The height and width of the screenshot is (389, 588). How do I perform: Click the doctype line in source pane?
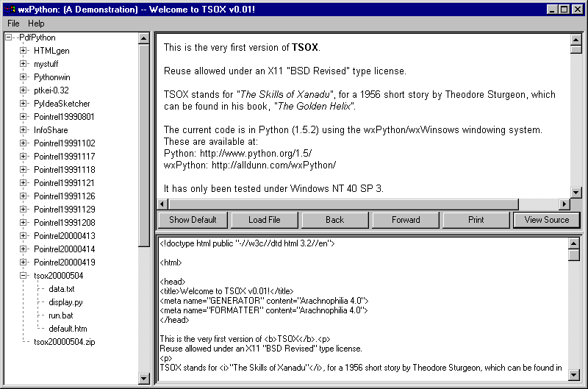point(247,243)
